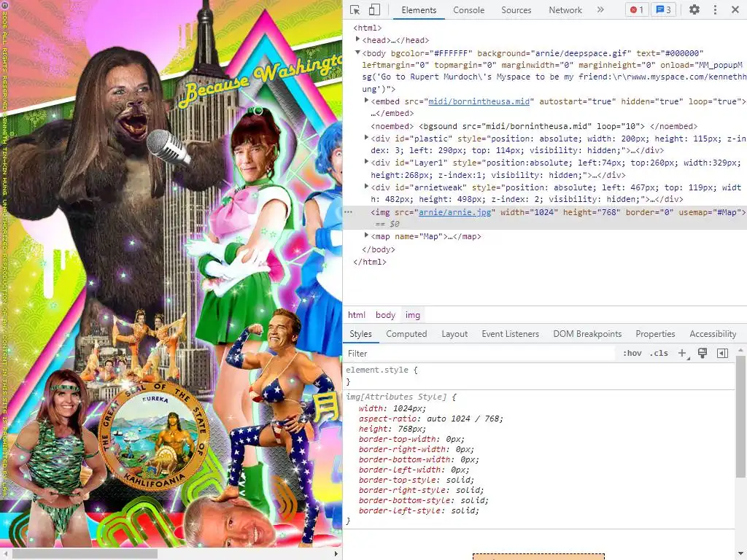Open the Properties pane tab
Viewport: 747px width, 560px height.
pyautogui.click(x=655, y=334)
